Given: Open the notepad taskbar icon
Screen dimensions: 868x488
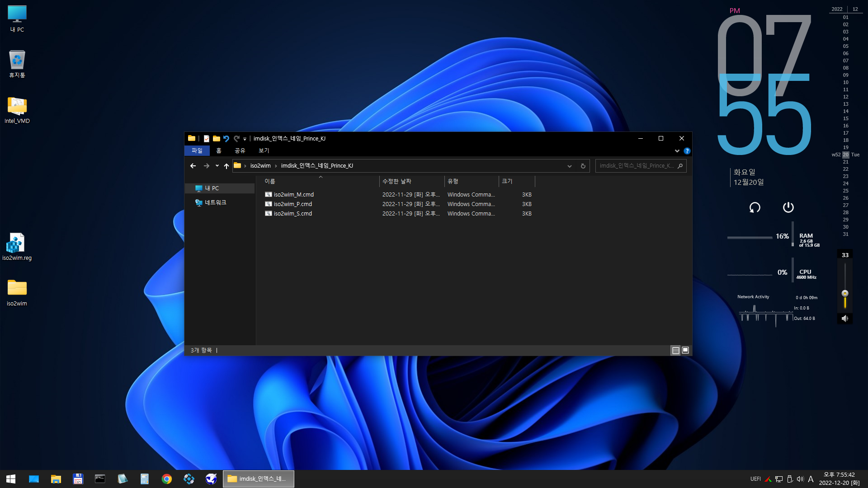Looking at the screenshot, I should point(123,479).
